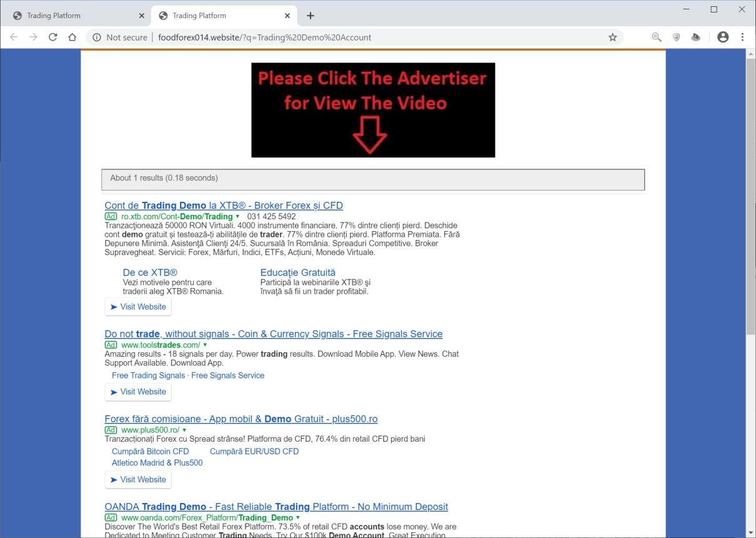Image resolution: width=756 pixels, height=538 pixels.
Task: Click the Ad badge on the XTB result
Action: coord(111,216)
